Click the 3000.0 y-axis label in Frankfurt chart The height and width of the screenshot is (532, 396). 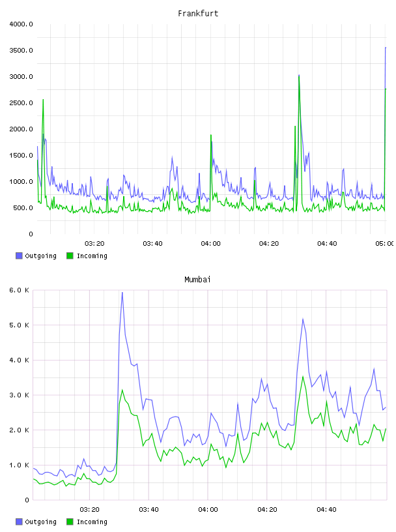tap(21, 77)
